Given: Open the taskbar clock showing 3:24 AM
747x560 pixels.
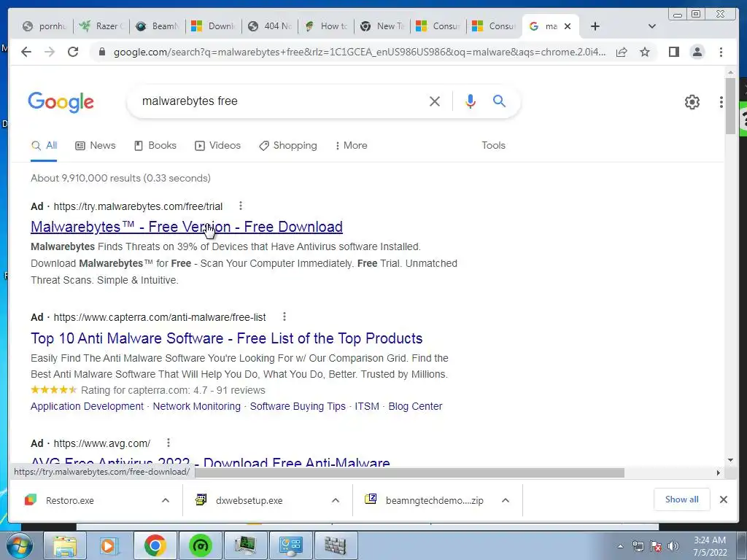Looking at the screenshot, I should click(x=710, y=546).
